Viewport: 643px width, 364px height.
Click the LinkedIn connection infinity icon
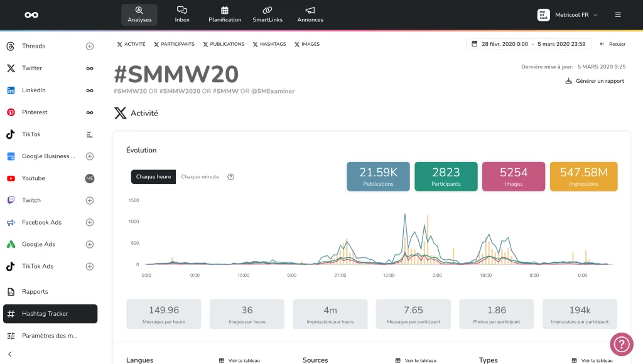click(90, 90)
